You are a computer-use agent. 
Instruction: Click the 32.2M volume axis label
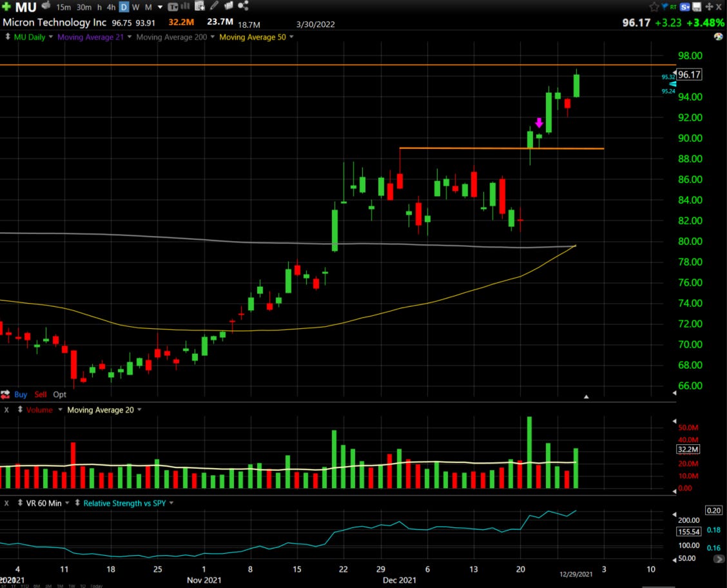coord(688,449)
